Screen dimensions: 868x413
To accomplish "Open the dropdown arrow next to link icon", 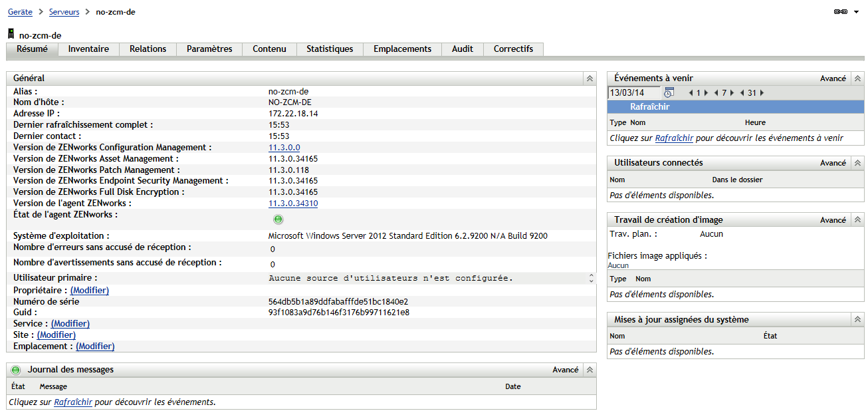I will click(x=856, y=12).
